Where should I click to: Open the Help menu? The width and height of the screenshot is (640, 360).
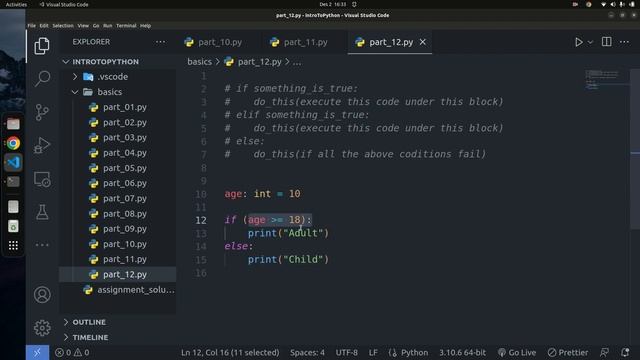[145, 25]
